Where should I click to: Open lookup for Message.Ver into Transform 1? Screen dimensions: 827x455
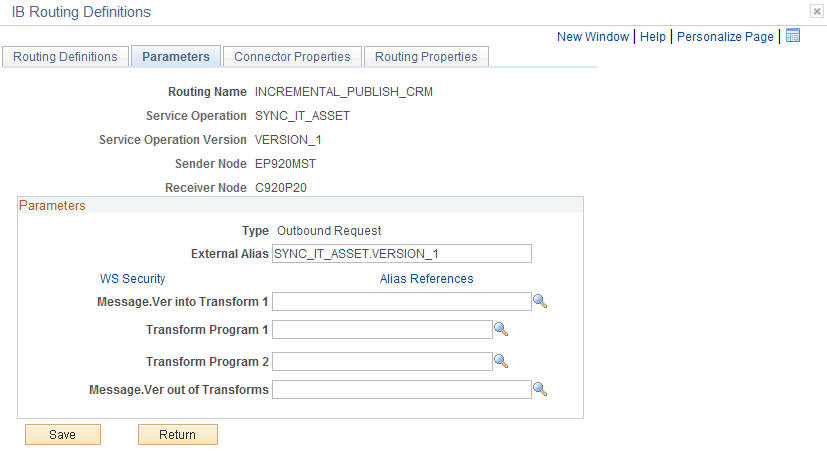pyautogui.click(x=540, y=301)
